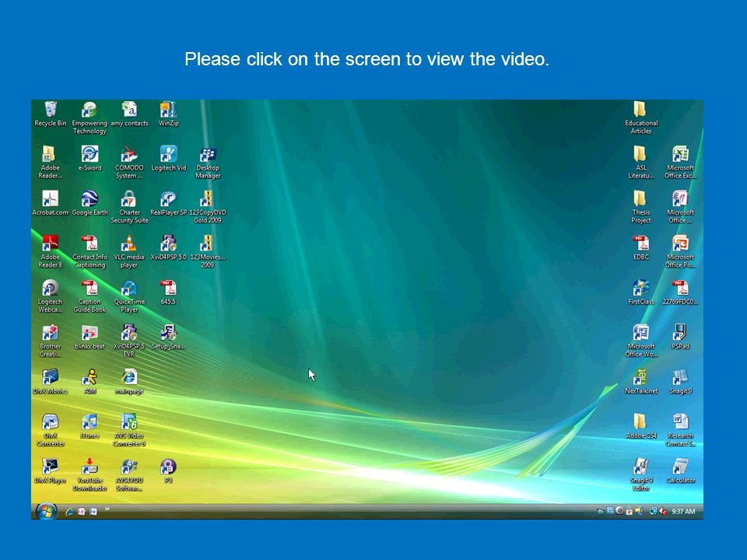Select the 645.5 PDF file
This screenshot has width=747, height=560.
point(168,292)
